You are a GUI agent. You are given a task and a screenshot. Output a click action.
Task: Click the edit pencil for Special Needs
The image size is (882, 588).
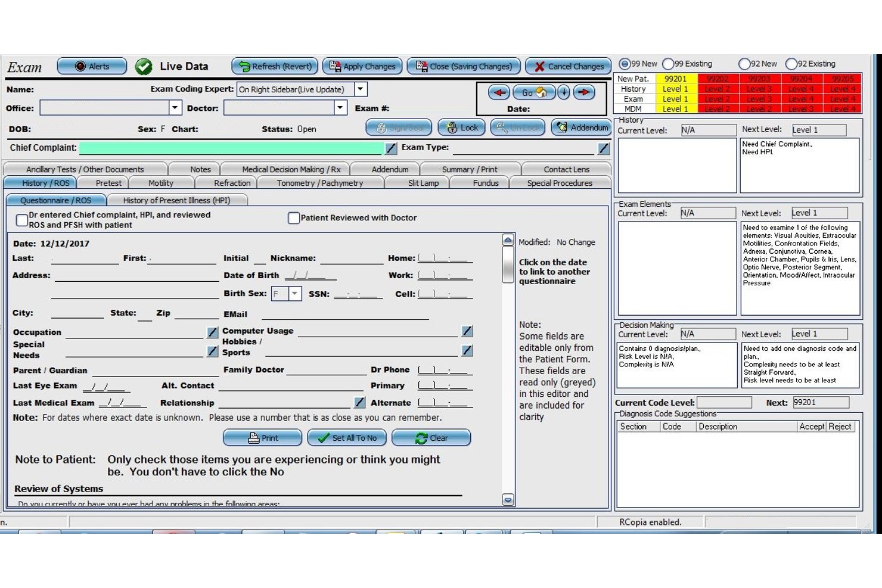(212, 351)
